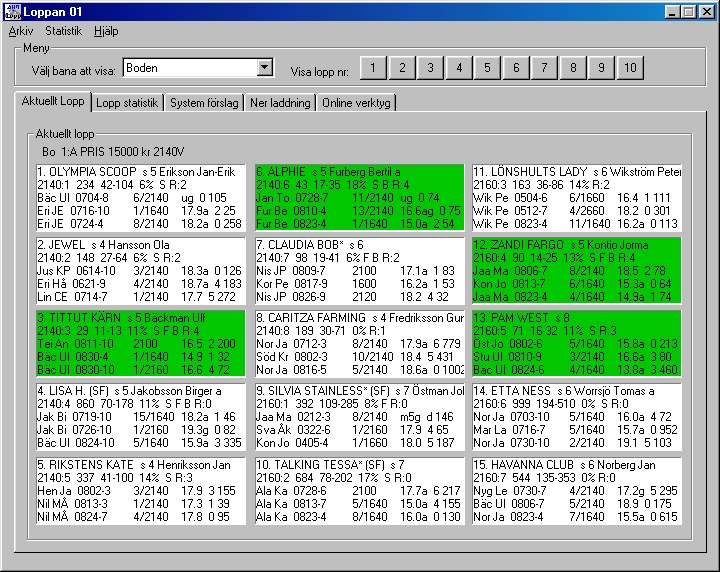Select horse 8. CARITZA FARMING
Screen dimensions: 720x572
(360, 344)
